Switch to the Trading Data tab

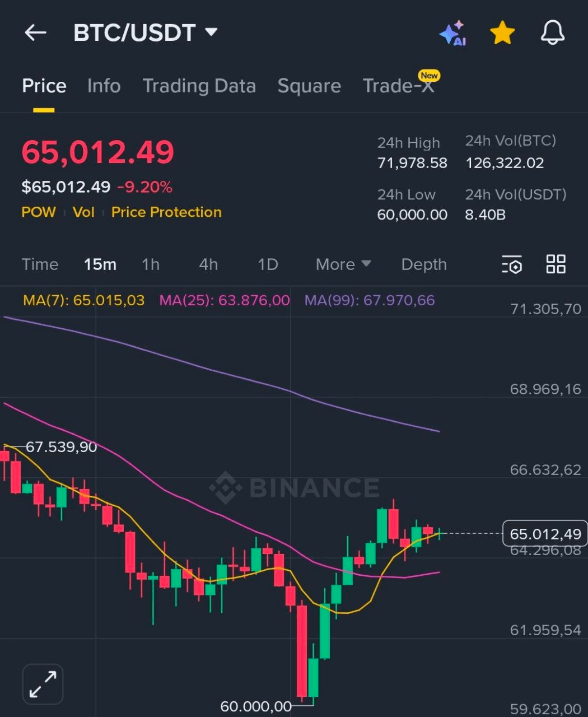(x=199, y=86)
